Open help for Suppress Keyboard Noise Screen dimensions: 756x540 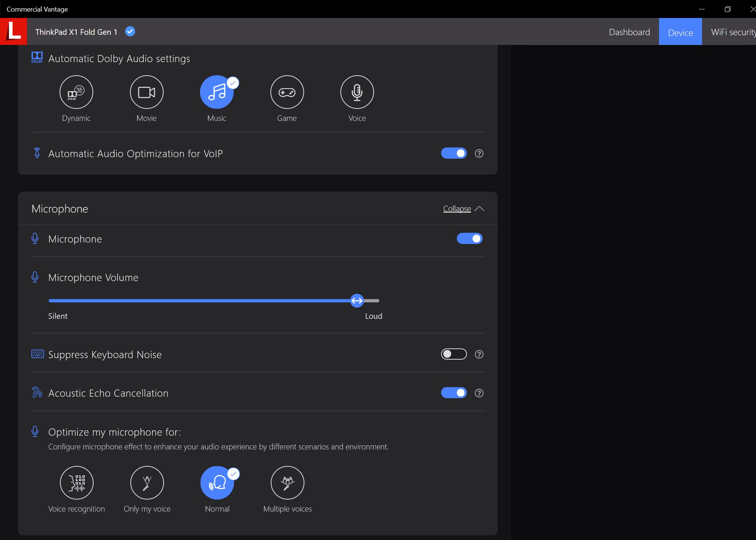479,354
